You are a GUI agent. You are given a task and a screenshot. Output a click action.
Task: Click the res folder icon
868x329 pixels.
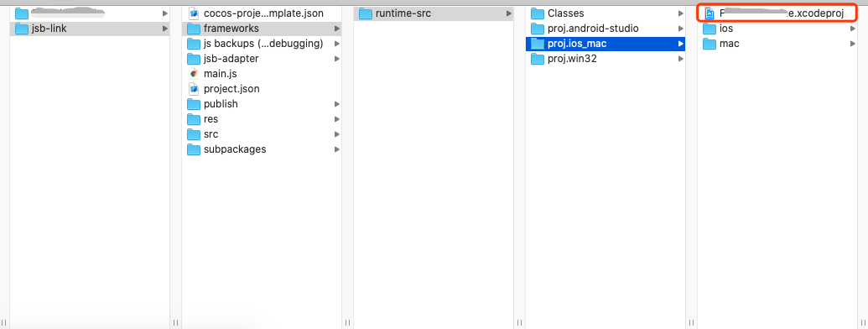[194, 119]
